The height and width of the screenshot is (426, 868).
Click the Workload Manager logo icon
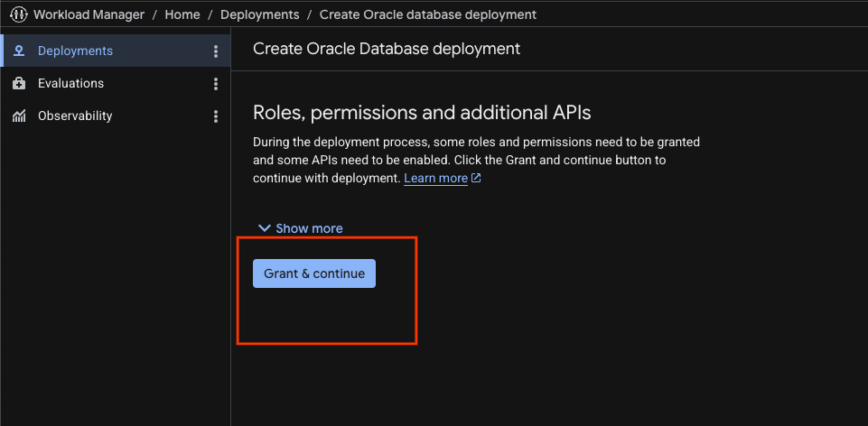tap(19, 14)
